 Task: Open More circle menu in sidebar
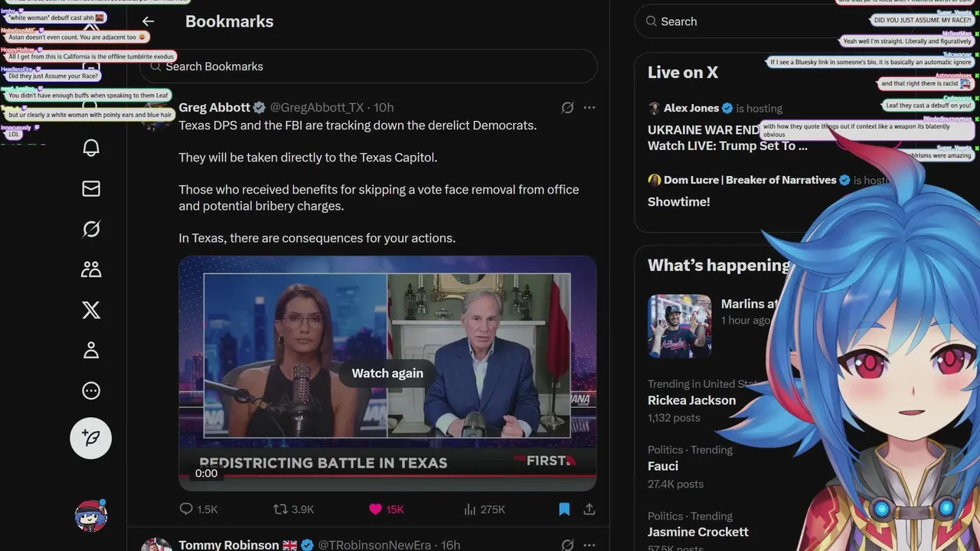91,391
